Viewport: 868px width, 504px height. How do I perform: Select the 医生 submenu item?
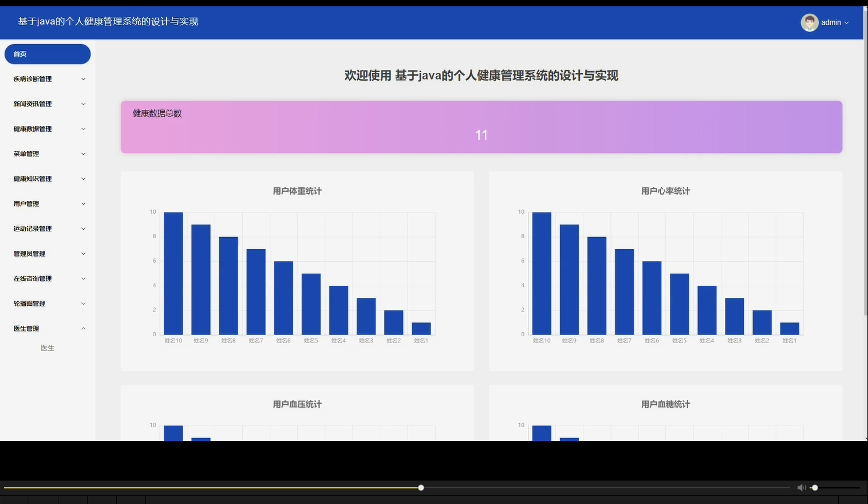(x=48, y=348)
